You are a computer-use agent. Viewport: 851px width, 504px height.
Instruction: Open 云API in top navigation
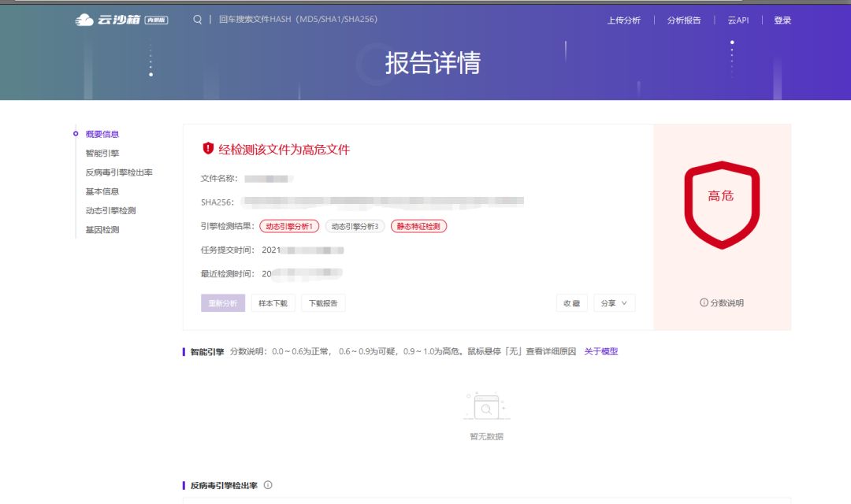pyautogui.click(x=738, y=20)
